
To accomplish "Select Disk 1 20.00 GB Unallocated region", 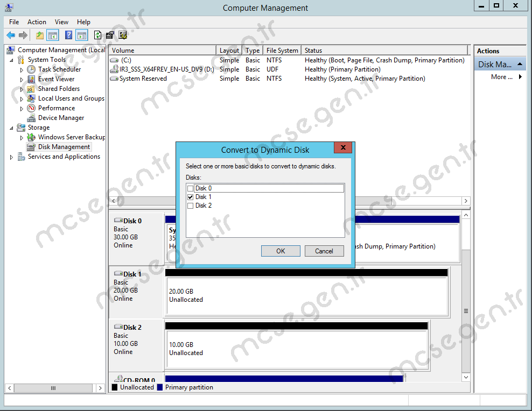I will coord(307,296).
